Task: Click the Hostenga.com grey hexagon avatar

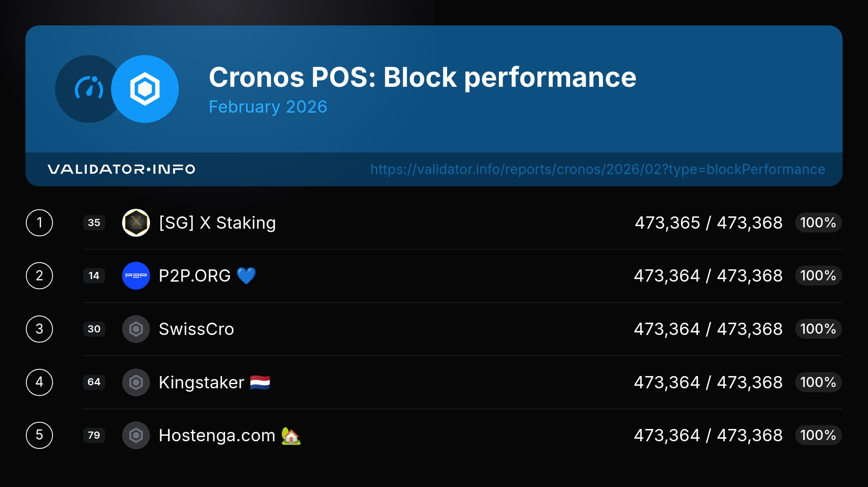Action: click(x=136, y=435)
